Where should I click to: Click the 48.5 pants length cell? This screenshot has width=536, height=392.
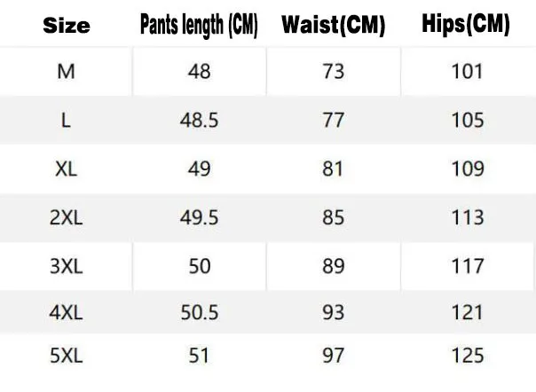click(x=200, y=121)
